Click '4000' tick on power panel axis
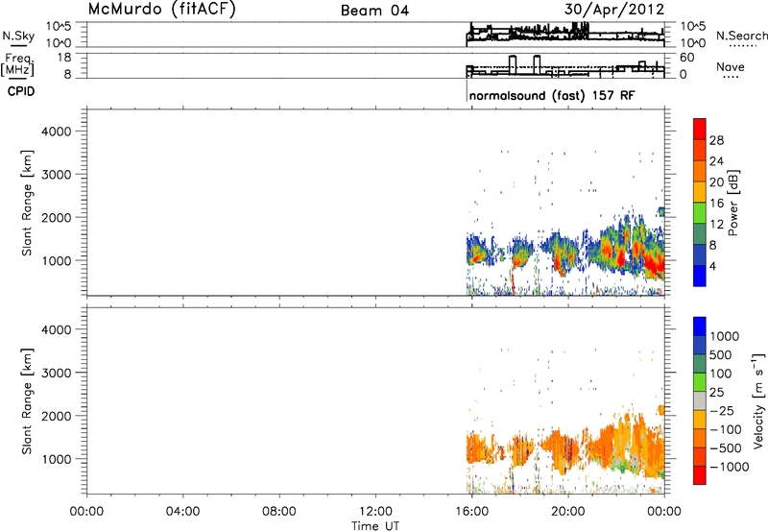This screenshot has height=532, width=768. tap(57, 132)
